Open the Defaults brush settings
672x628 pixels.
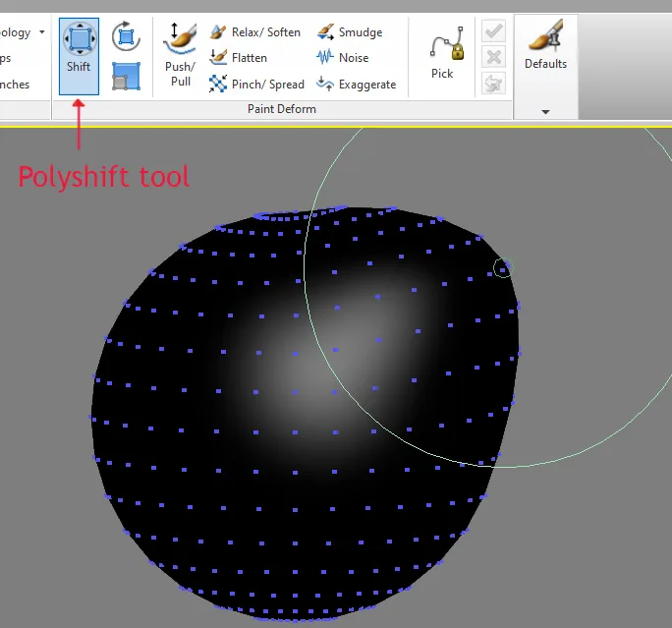coord(545,45)
